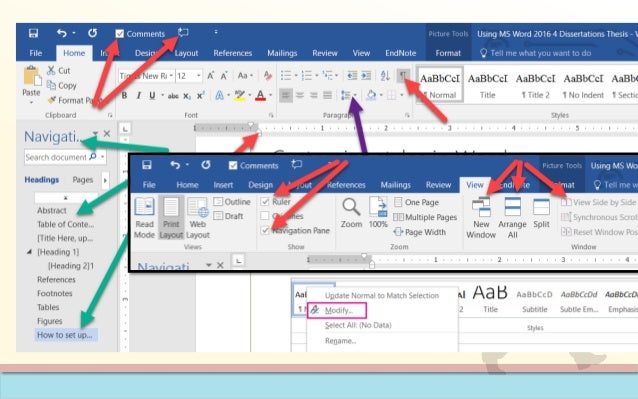Viewport: 638px width, 399px height.
Task: Click the Clear All Formatting icon
Action: [x=267, y=76]
